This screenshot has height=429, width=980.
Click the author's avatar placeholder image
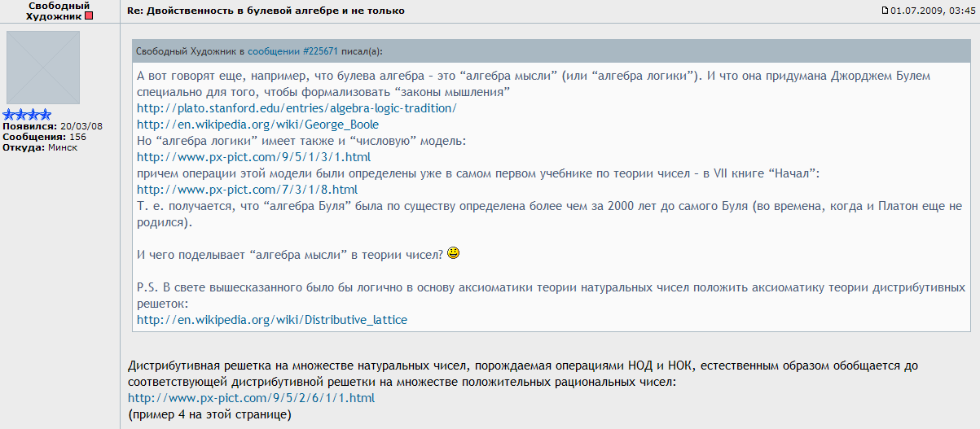(43, 68)
